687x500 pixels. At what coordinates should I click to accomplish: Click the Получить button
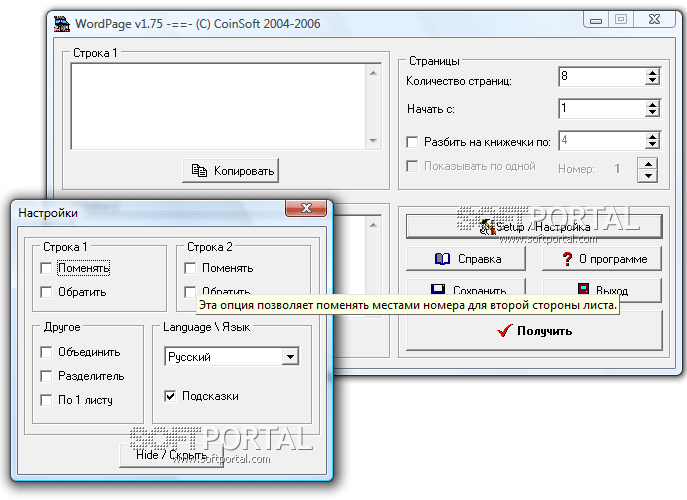click(534, 330)
